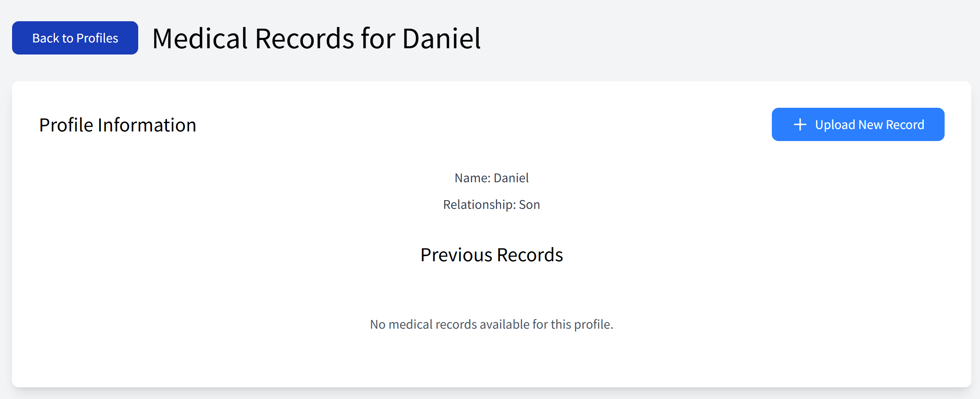Click the Medical Records for Daniel title
Screen dimensions: 980x399
pyautogui.click(x=316, y=38)
